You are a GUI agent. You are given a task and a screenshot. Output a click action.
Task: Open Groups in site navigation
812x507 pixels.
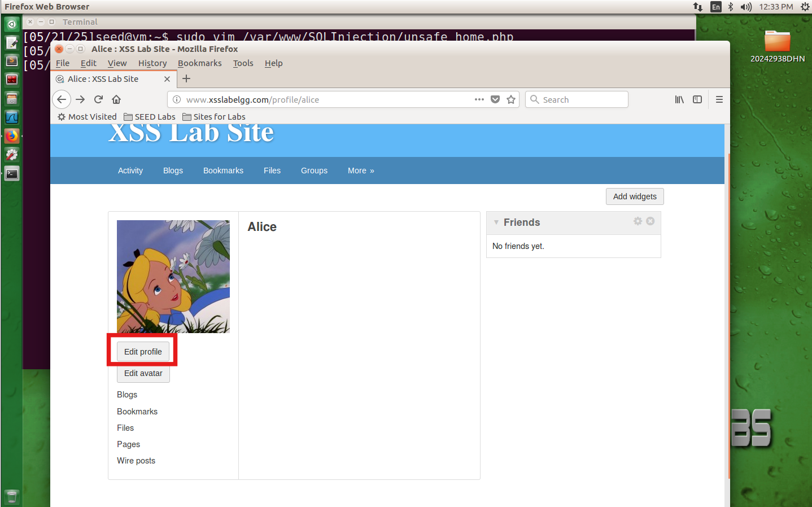[x=314, y=171]
